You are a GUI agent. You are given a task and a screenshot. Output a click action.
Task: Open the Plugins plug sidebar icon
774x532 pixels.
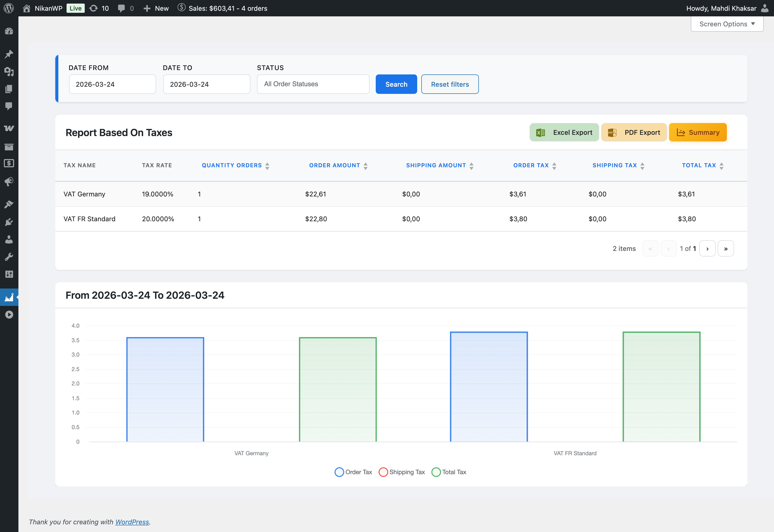pos(9,222)
